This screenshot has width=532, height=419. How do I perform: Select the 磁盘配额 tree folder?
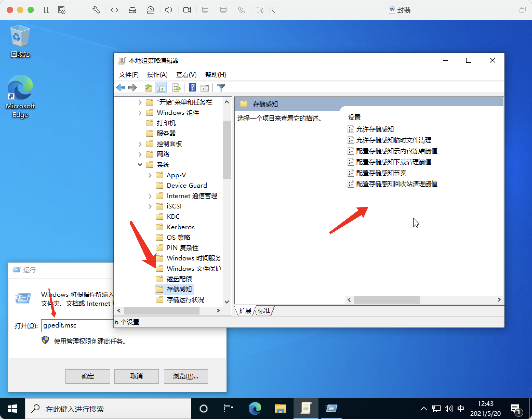179,279
